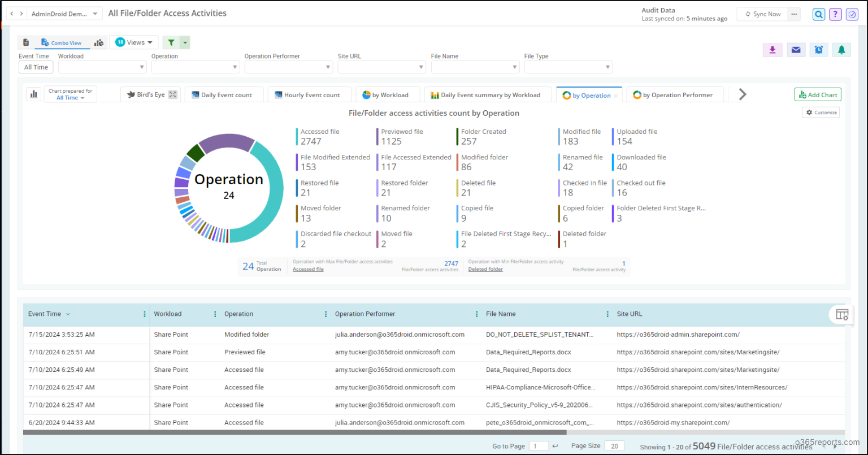The height and width of the screenshot is (455, 868).
Task: Open the Chart prepared for All Time dropdown
Action: [x=70, y=94]
